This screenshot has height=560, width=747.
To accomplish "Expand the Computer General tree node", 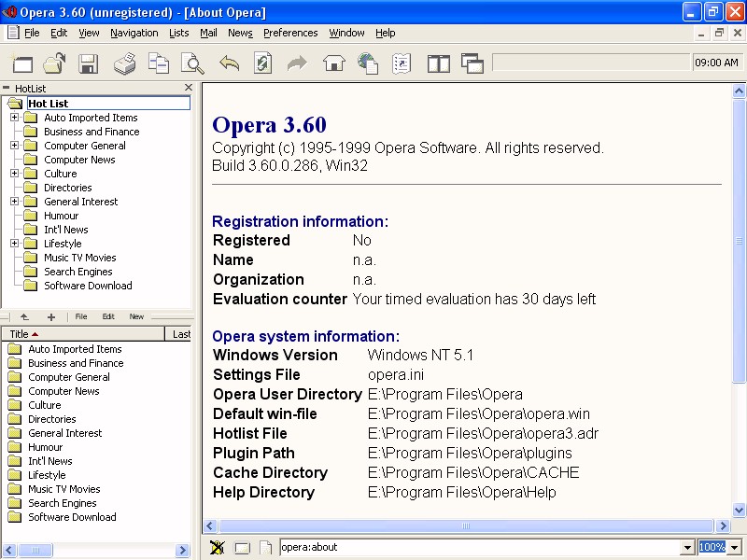I will tap(15, 146).
